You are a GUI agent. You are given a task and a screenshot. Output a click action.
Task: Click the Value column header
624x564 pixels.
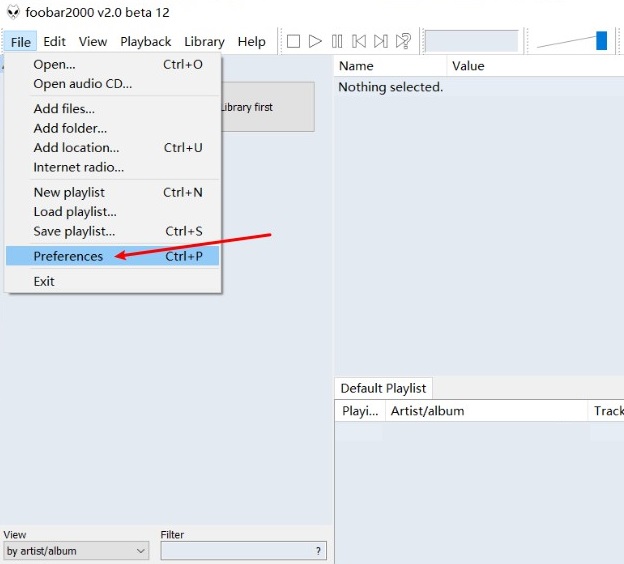pos(535,66)
